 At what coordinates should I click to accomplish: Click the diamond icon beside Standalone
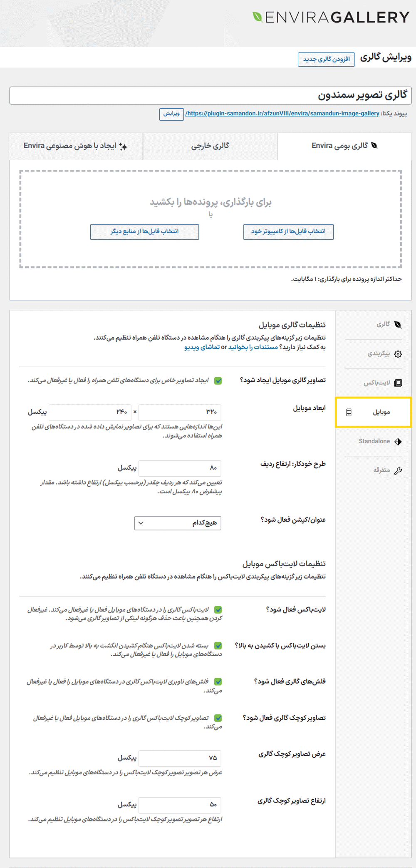pyautogui.click(x=398, y=441)
